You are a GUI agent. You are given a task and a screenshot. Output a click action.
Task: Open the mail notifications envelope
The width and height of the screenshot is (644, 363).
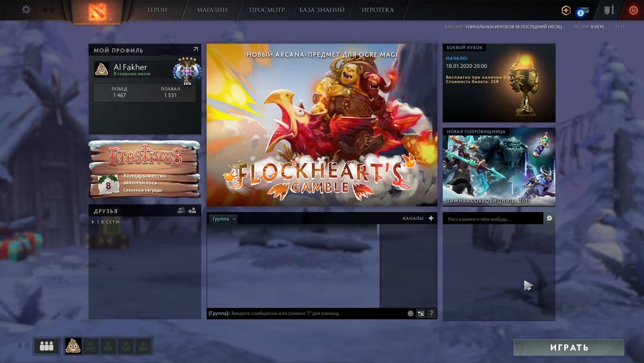pyautogui.click(x=583, y=11)
